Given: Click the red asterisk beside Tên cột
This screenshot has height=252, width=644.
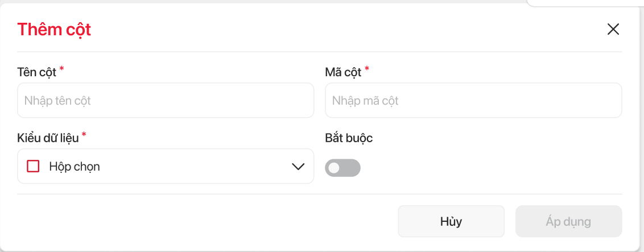Looking at the screenshot, I should (61, 69).
